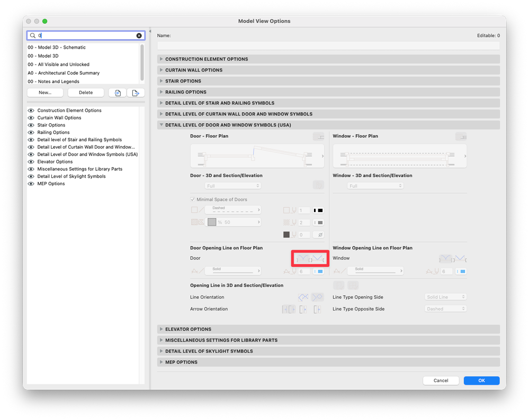The height and width of the screenshot is (420, 529).
Task: Click the Window opening line pen icon left of 6
Action: click(x=433, y=271)
